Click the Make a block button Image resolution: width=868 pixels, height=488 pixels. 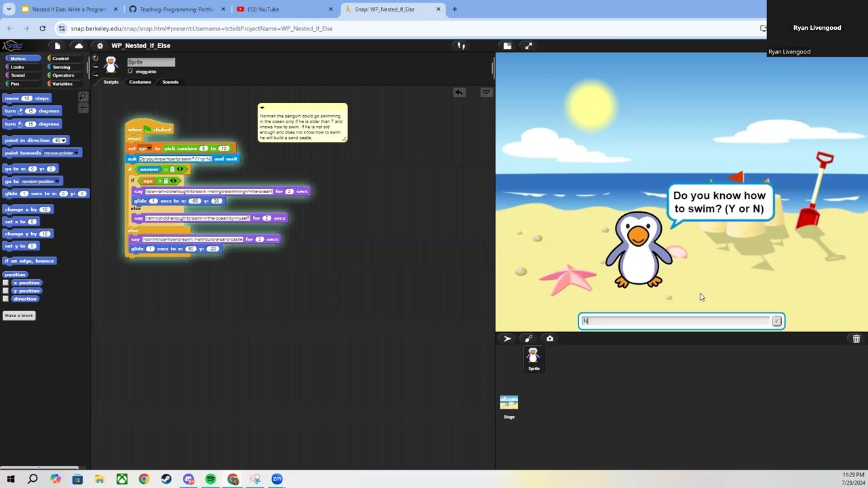(x=18, y=316)
